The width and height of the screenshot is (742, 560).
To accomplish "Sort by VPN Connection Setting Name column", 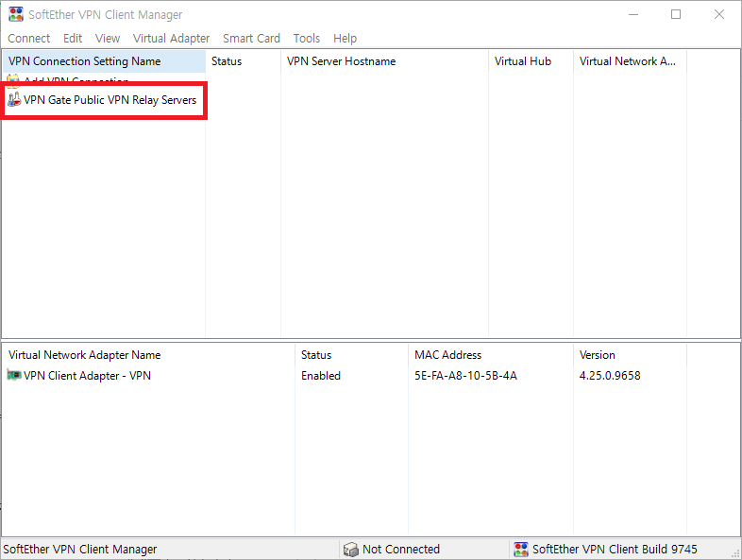I will pos(104,61).
